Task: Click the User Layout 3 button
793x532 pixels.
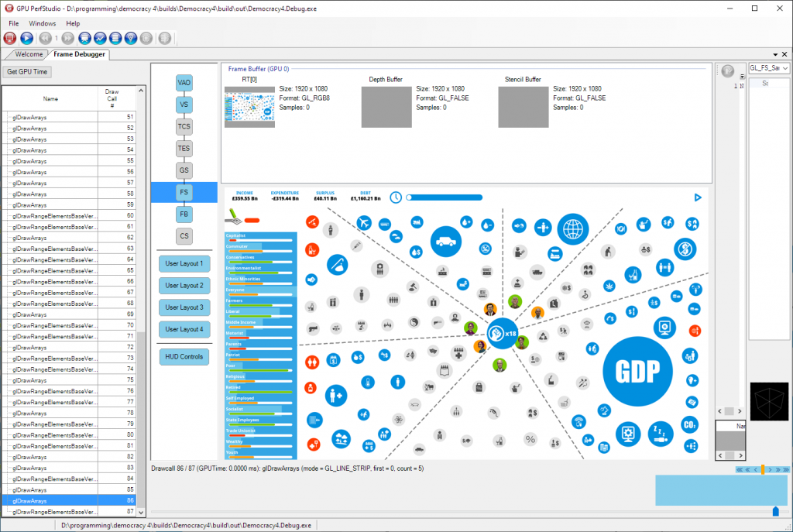Action: (184, 307)
